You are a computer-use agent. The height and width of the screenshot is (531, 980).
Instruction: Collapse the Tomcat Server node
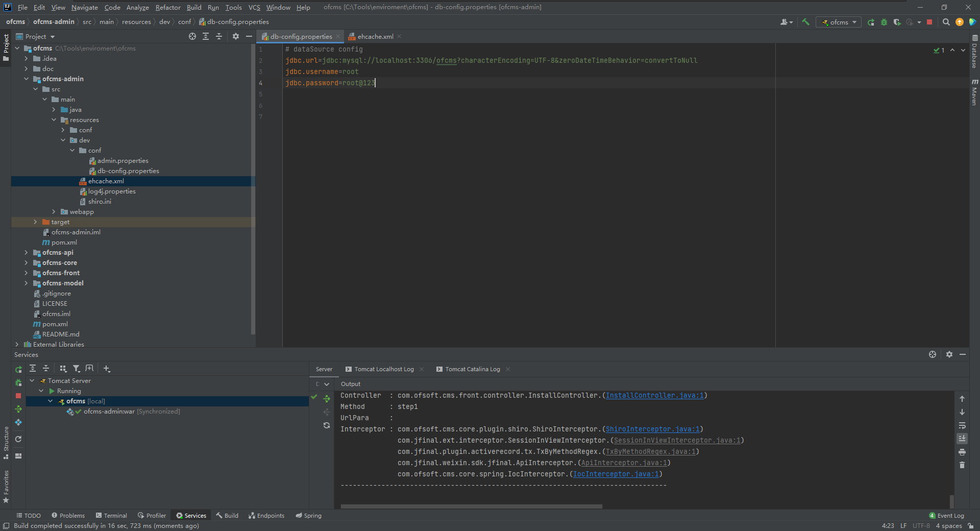pyautogui.click(x=32, y=381)
